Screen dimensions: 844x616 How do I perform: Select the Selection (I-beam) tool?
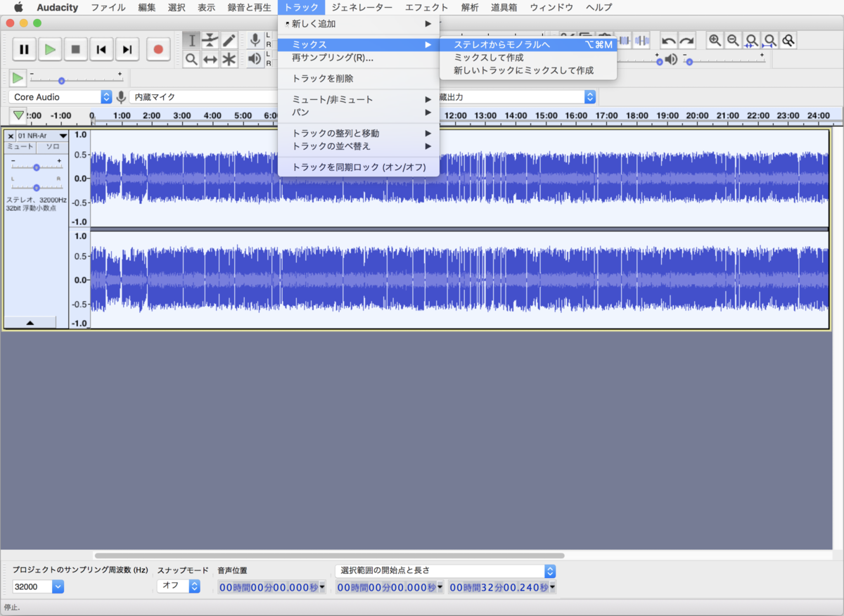(191, 41)
